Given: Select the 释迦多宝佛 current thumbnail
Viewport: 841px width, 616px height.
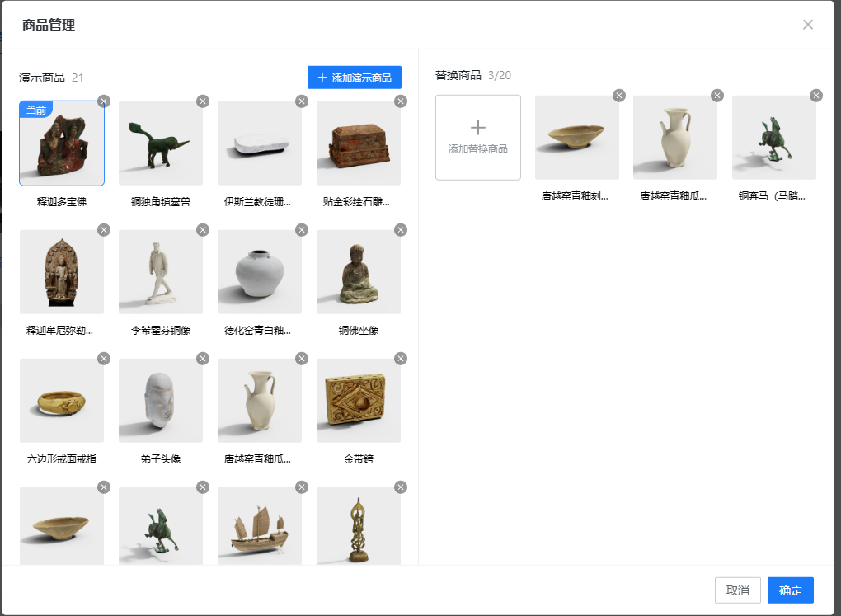Looking at the screenshot, I should click(62, 143).
